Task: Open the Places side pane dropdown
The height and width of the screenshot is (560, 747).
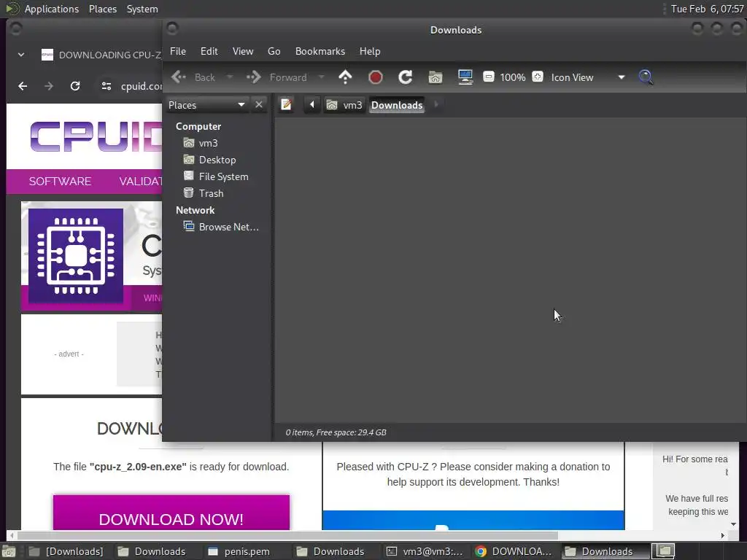Action: coord(206,105)
